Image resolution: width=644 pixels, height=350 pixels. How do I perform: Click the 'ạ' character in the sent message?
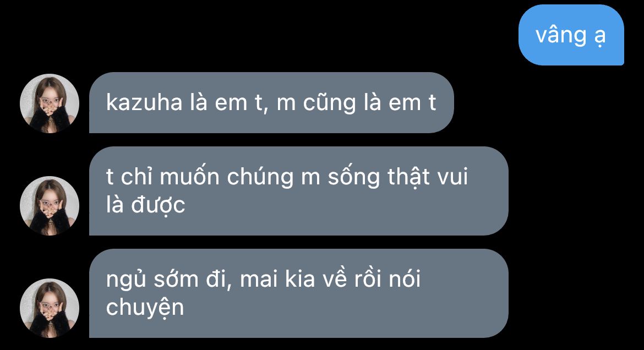[599, 37]
